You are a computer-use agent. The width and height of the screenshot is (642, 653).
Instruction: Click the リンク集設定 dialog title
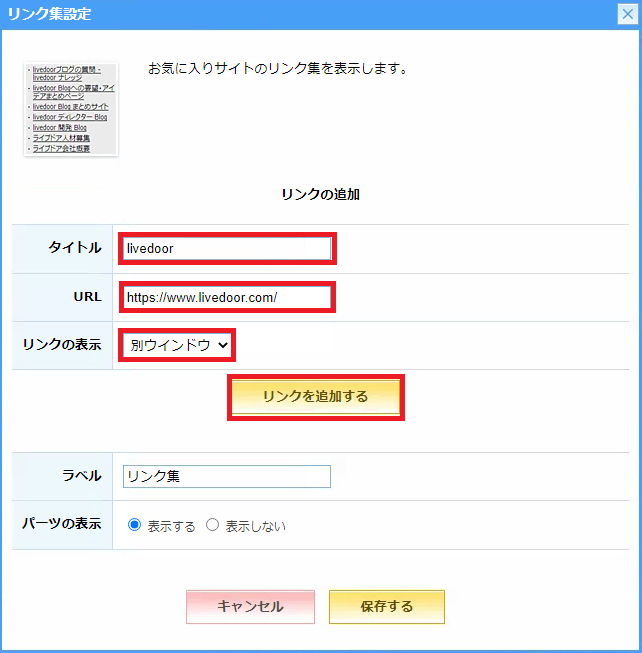(50, 14)
